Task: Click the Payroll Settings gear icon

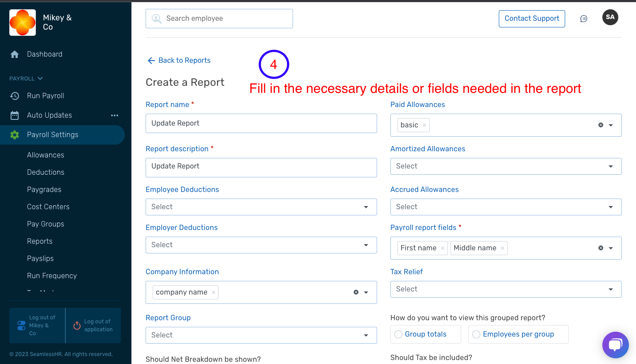Action: pos(15,135)
